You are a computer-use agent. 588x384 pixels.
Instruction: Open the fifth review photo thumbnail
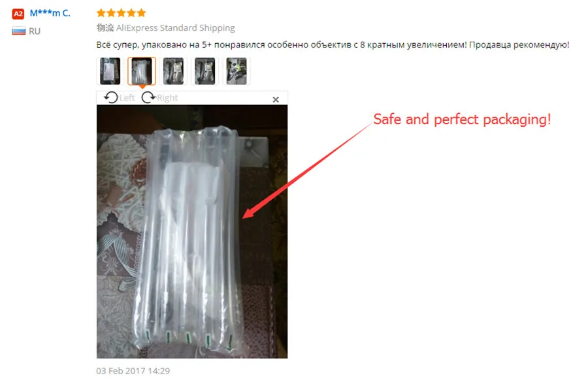[x=237, y=71]
